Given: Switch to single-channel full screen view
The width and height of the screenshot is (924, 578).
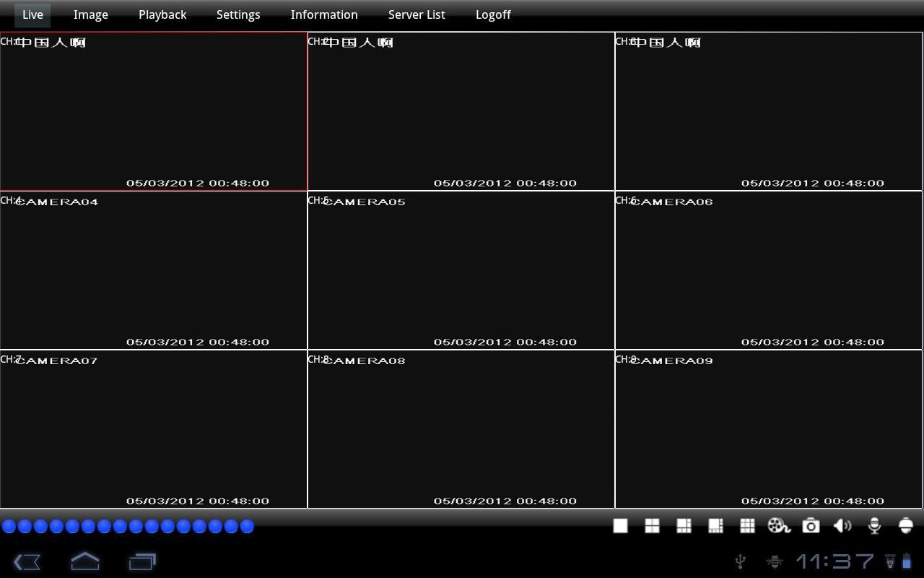Looking at the screenshot, I should [x=620, y=525].
